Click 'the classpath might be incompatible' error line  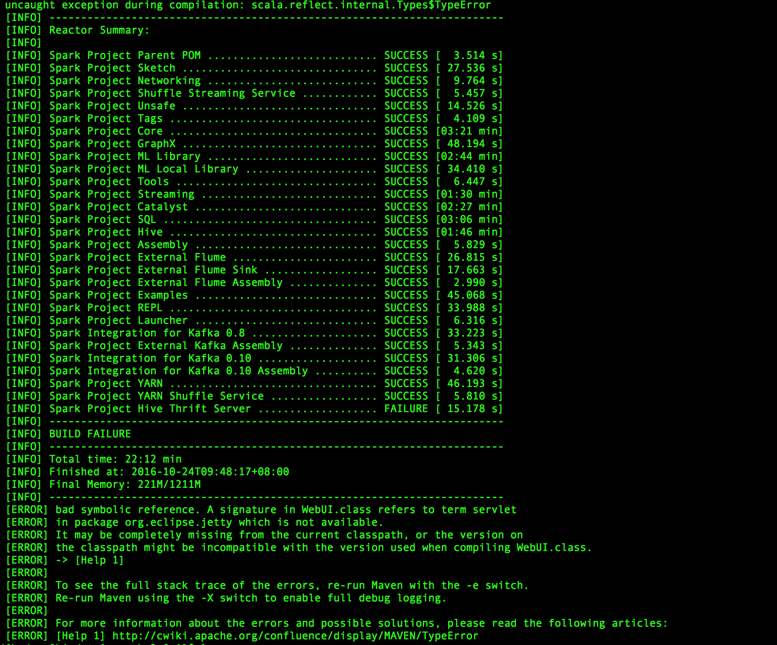pos(299,548)
